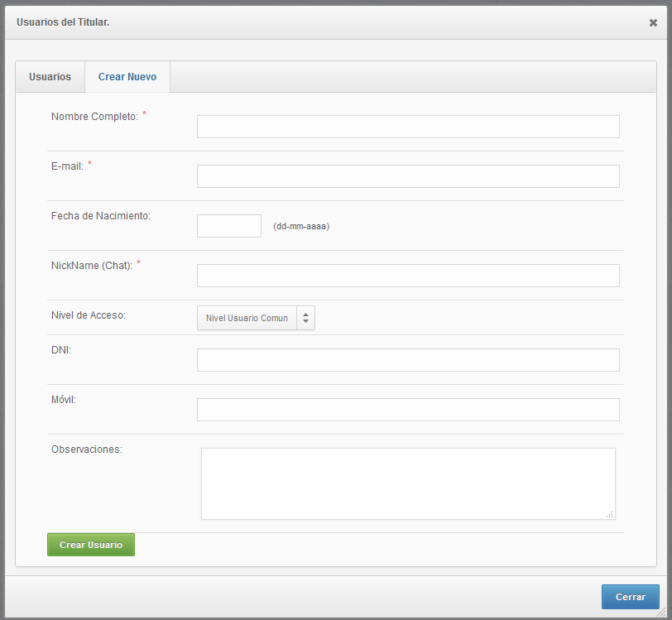Click the dialog corner resize handle
Image resolution: width=672 pixels, height=620 pixels.
662,613
